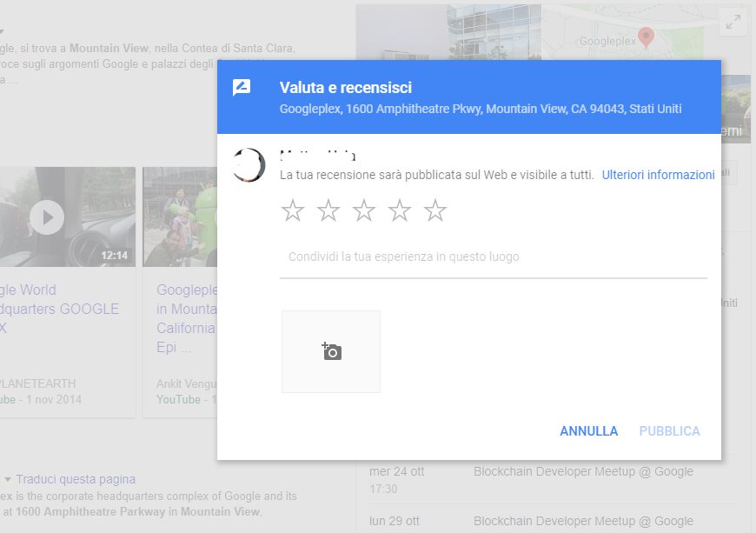Set the rating to three stars
This screenshot has height=533, width=756.
click(365, 210)
